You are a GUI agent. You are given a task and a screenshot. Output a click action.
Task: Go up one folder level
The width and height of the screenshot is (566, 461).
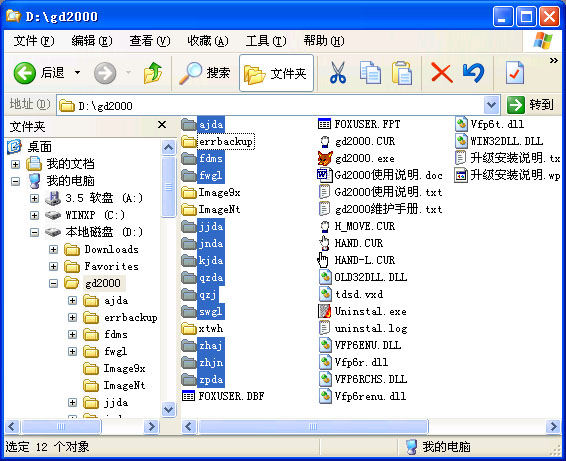(153, 73)
